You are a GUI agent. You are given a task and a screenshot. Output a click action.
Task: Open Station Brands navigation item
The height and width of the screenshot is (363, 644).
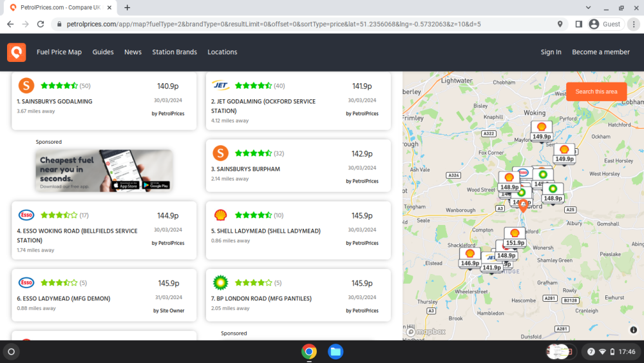pos(175,52)
